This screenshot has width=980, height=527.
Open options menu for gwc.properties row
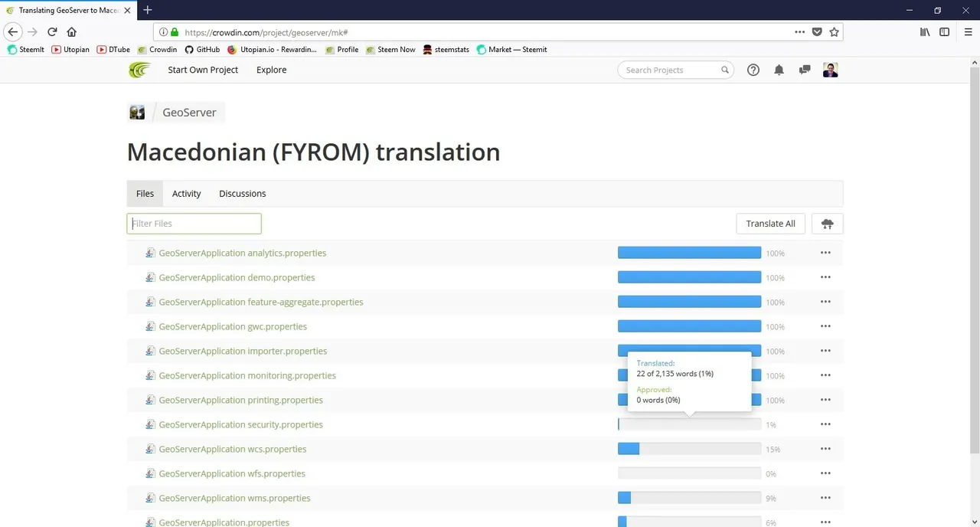[x=825, y=326]
